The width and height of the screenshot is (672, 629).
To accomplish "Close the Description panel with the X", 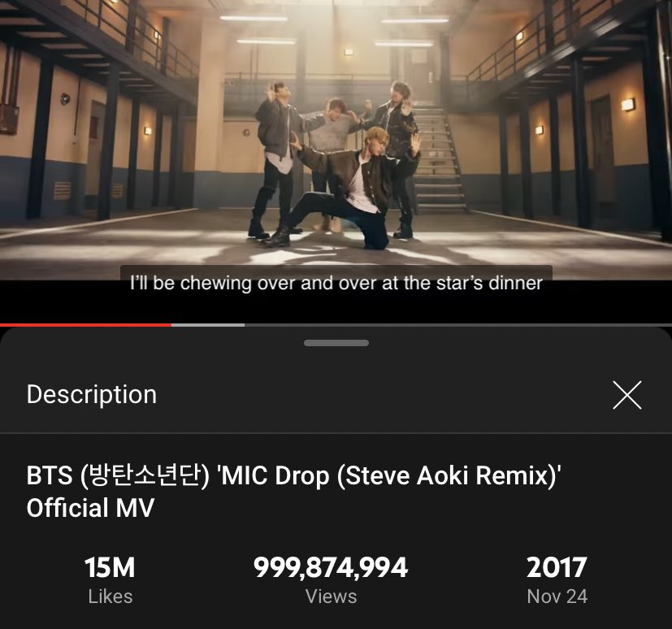I will 627,395.
